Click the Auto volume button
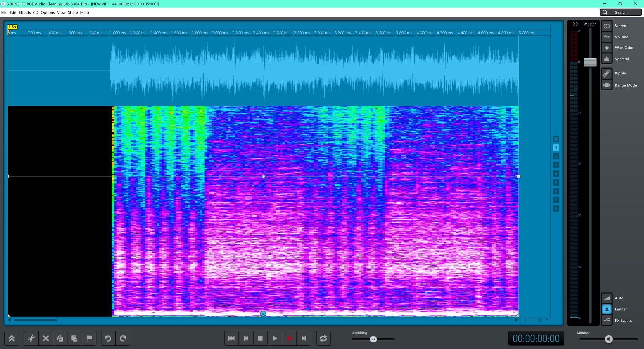 tap(607, 298)
